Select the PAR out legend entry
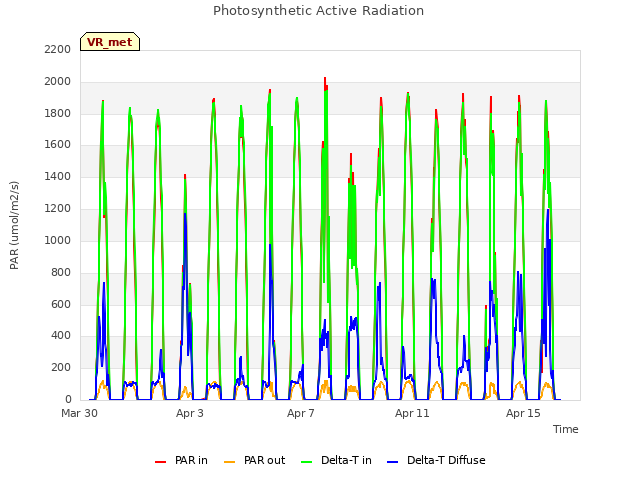This screenshot has height=480, width=640. pos(255,460)
